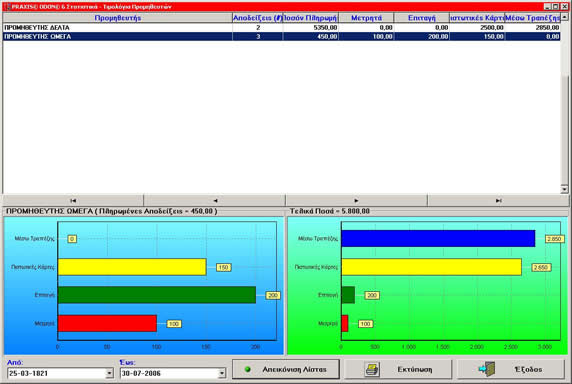The width and height of the screenshot is (572, 384).
Task: Click cell value 5350,00
Action: coord(325,27)
